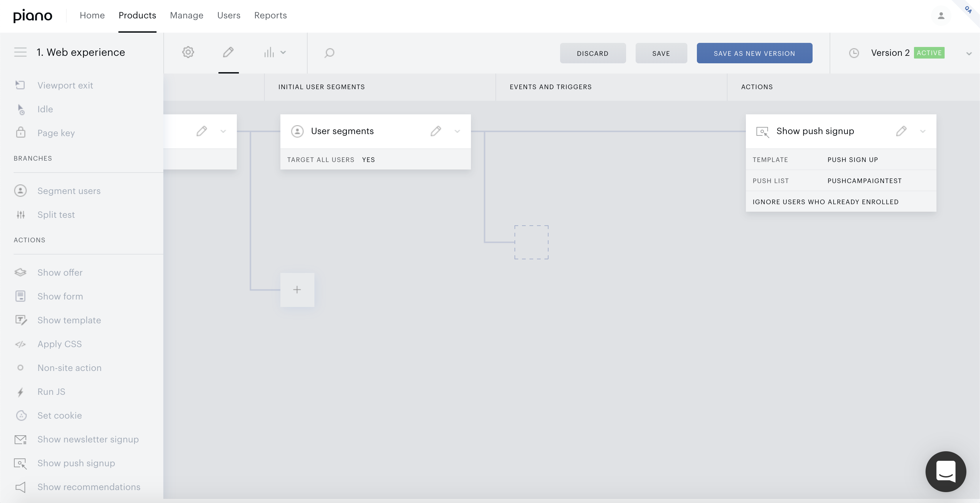Click the Discard button
The image size is (980, 503).
tap(593, 53)
